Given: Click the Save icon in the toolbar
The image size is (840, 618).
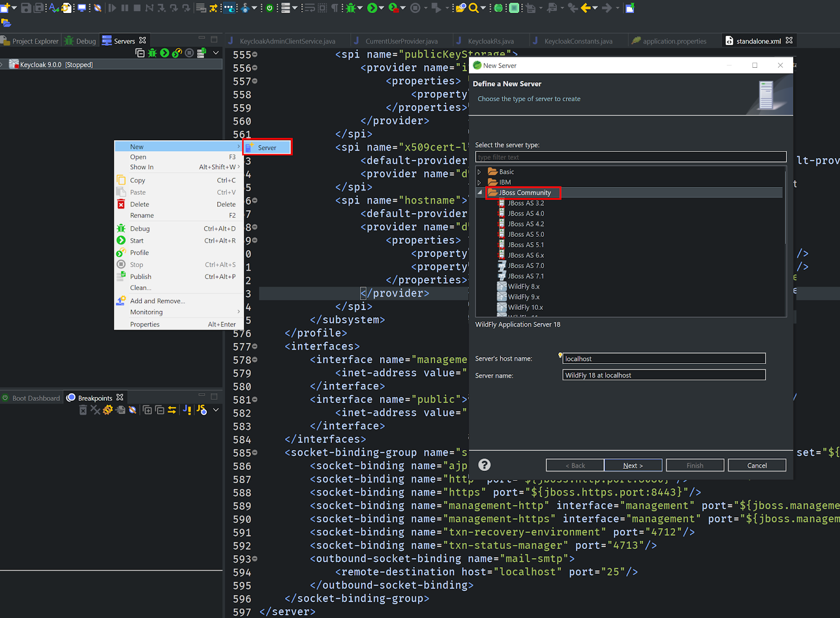Looking at the screenshot, I should click(25, 8).
